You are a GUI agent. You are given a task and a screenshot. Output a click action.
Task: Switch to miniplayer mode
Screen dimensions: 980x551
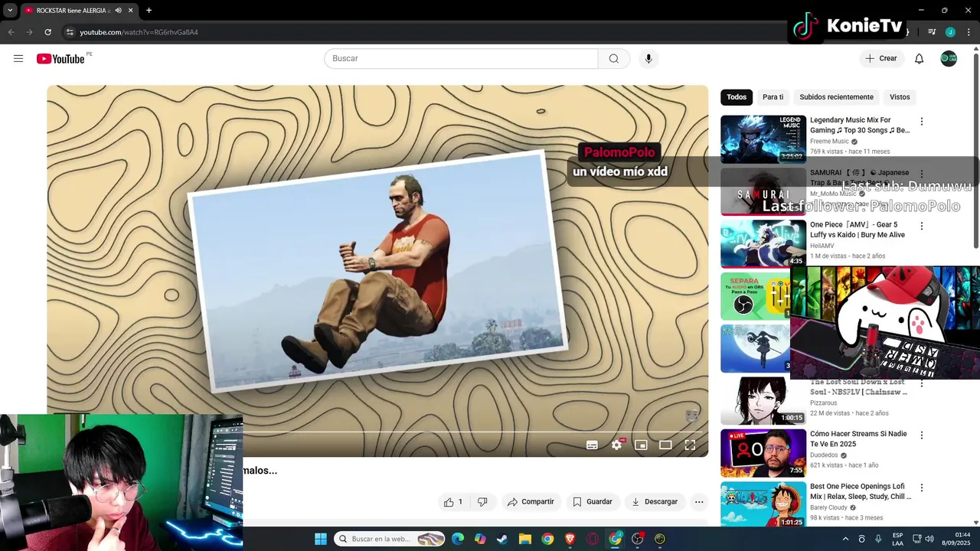pyautogui.click(x=641, y=445)
